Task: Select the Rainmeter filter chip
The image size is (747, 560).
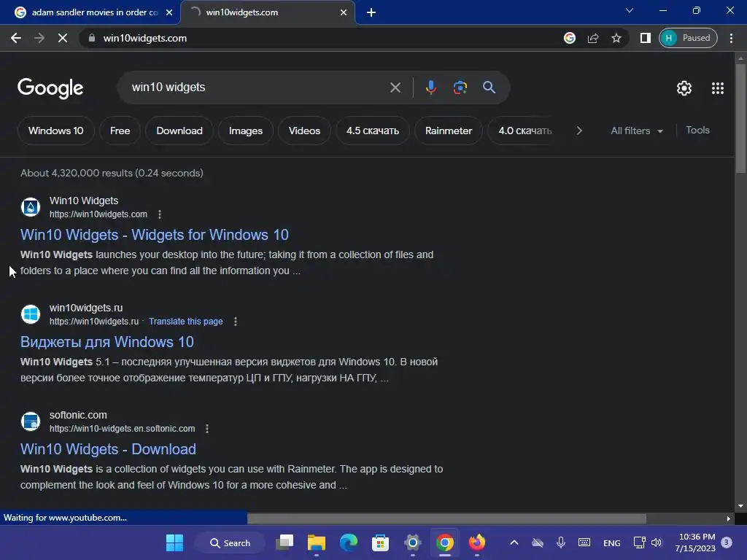Action: point(449,131)
